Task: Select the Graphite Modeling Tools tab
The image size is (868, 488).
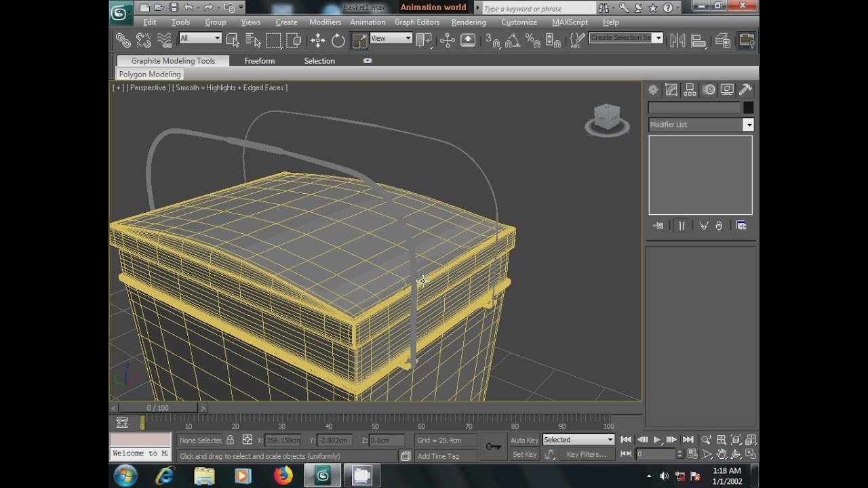Action: 173,61
